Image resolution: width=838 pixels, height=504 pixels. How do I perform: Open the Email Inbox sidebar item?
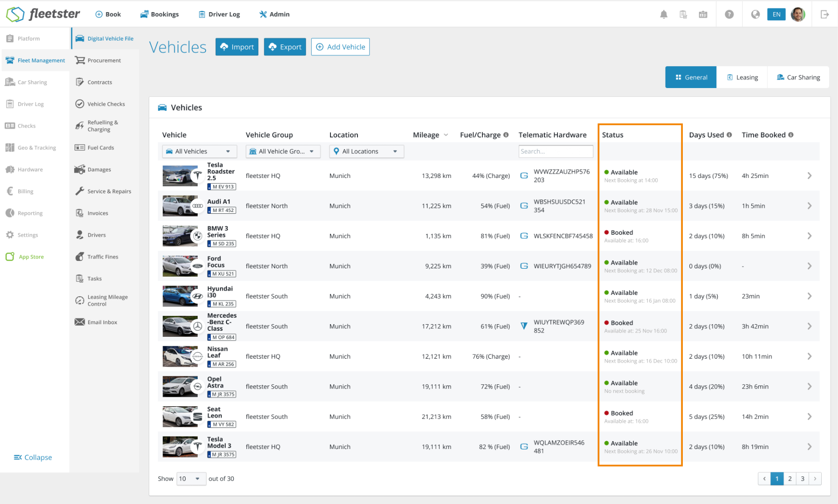coord(96,322)
